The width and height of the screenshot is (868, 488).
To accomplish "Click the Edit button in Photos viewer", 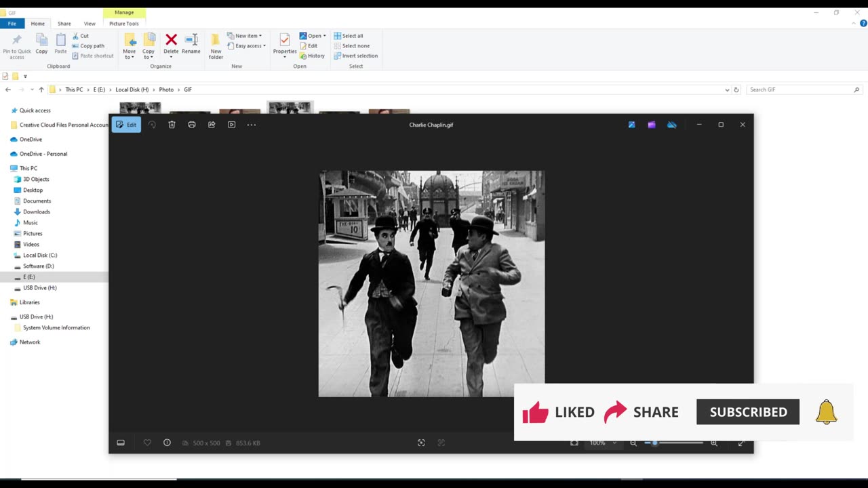I will [126, 125].
